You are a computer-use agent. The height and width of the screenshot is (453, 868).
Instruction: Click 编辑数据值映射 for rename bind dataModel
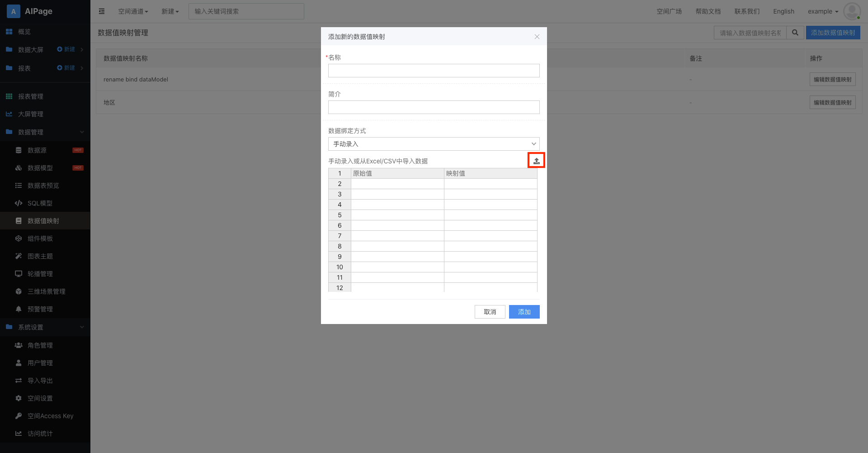(x=833, y=79)
